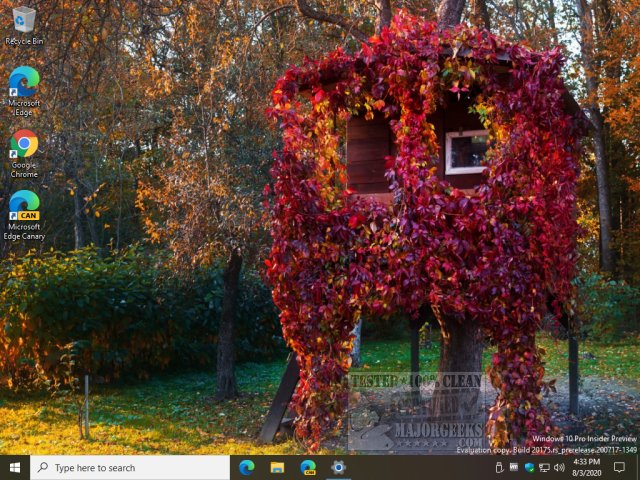Open the Action Center notifications icon
The height and width of the screenshot is (480, 640).
[619, 467]
